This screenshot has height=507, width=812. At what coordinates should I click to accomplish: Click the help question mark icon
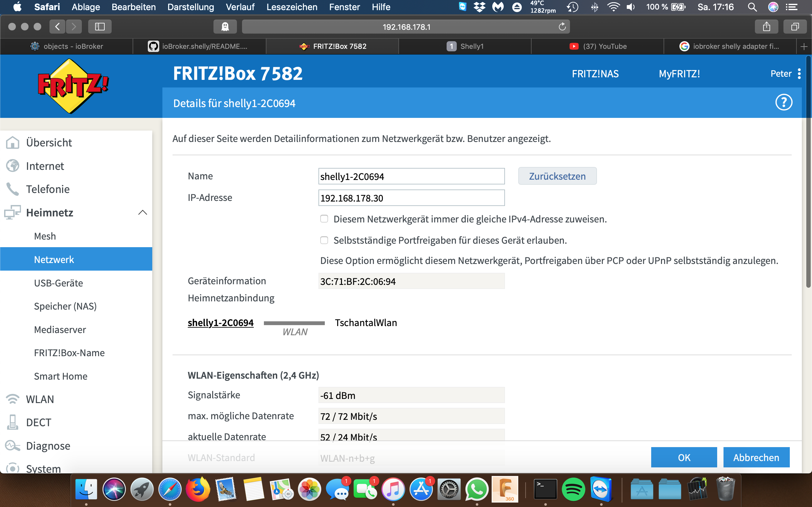pos(783,103)
